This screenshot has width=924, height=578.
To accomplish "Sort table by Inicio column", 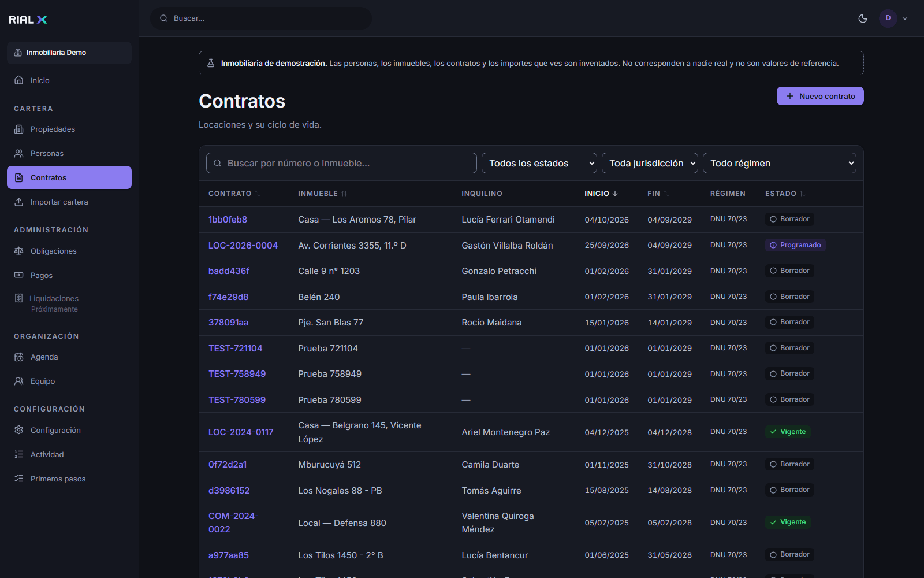I will [601, 194].
